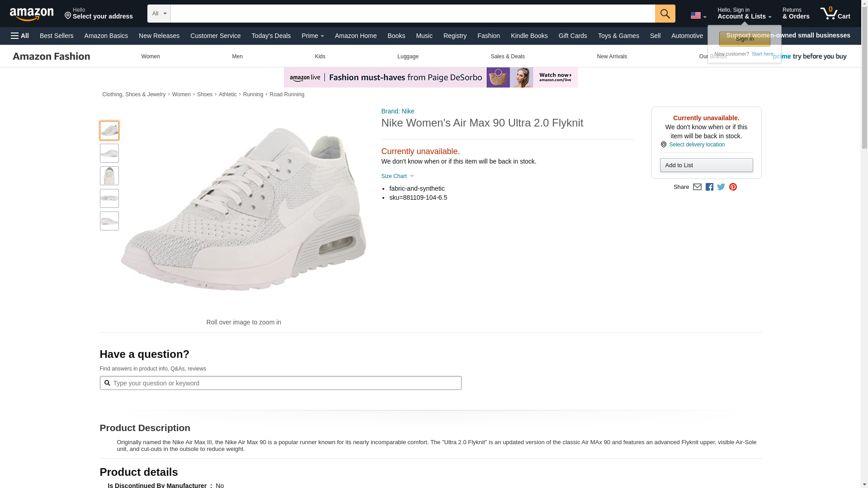Share product on Facebook
Screen dimensions: 868x488
tap(709, 187)
